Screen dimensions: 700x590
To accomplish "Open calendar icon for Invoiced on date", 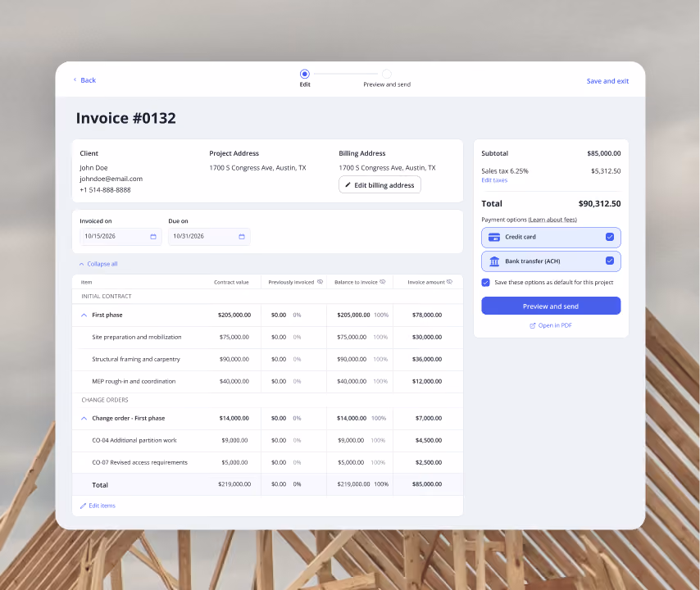I will tap(153, 237).
